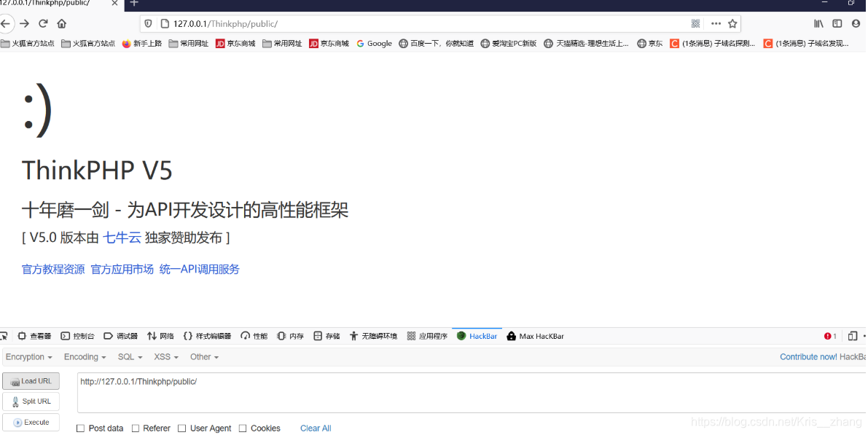Image resolution: width=868 pixels, height=435 pixels.
Task: Close the current Thinkphp tab
Action: coord(114,4)
